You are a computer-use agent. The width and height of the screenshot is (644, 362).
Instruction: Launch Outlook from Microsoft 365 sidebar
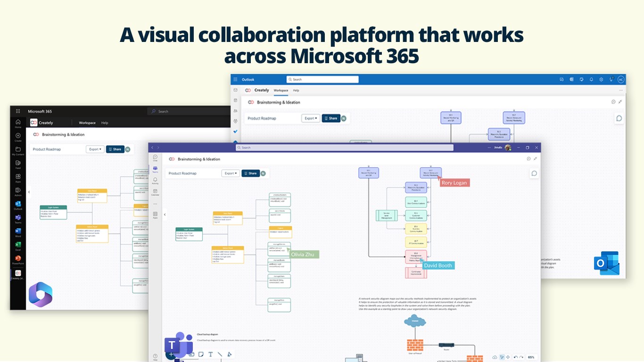18,206
